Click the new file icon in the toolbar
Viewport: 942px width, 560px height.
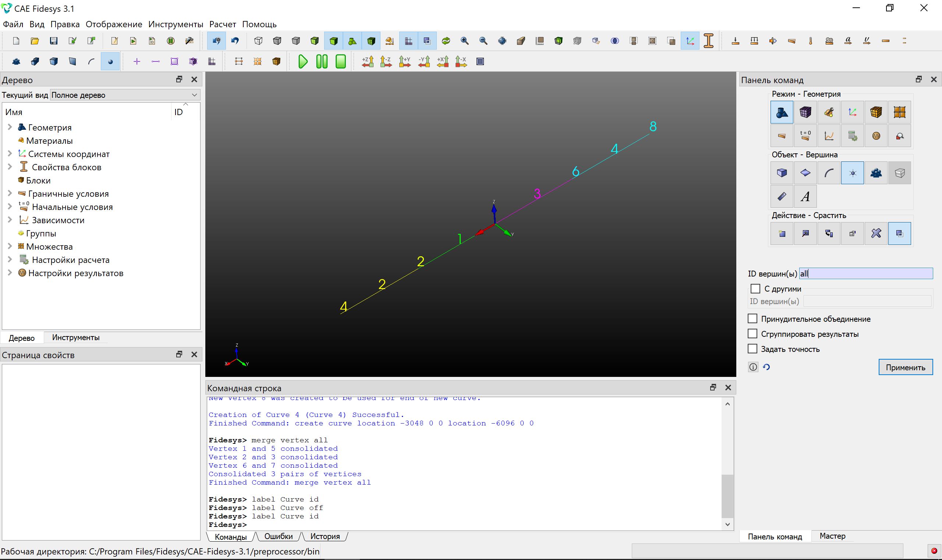click(x=16, y=41)
